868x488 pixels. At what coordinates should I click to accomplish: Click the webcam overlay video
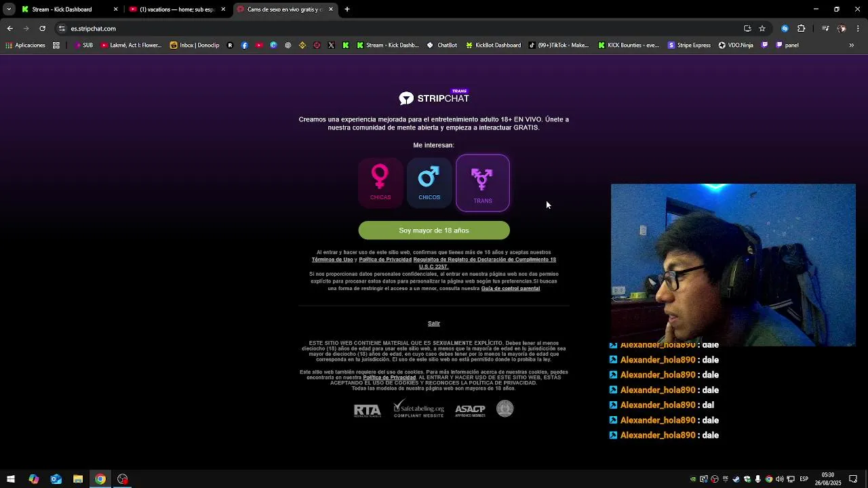pos(733,265)
